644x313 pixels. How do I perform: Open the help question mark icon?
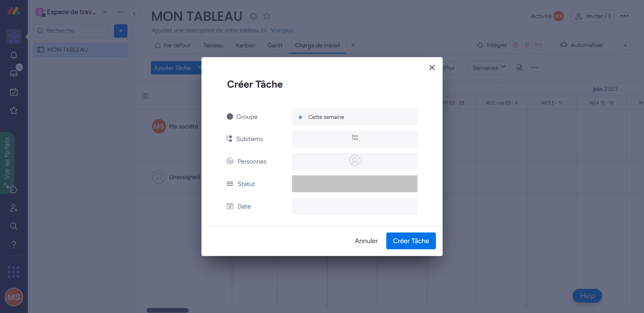coord(14,244)
